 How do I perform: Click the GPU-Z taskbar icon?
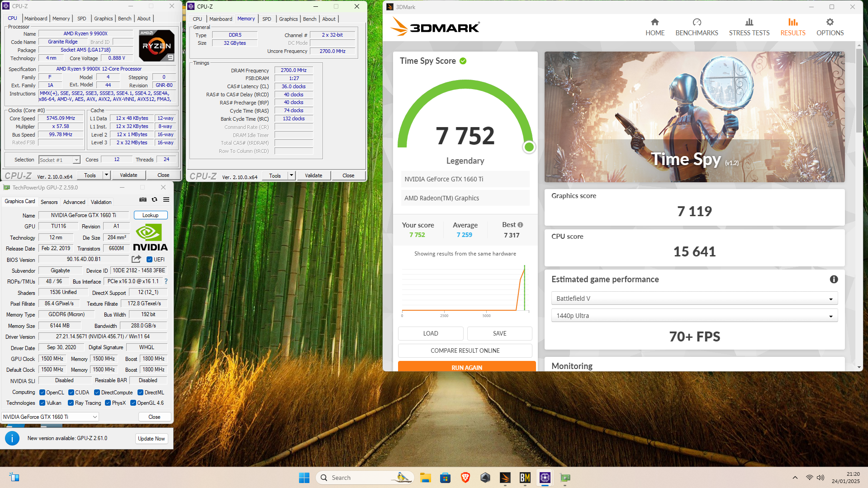pyautogui.click(x=565, y=478)
